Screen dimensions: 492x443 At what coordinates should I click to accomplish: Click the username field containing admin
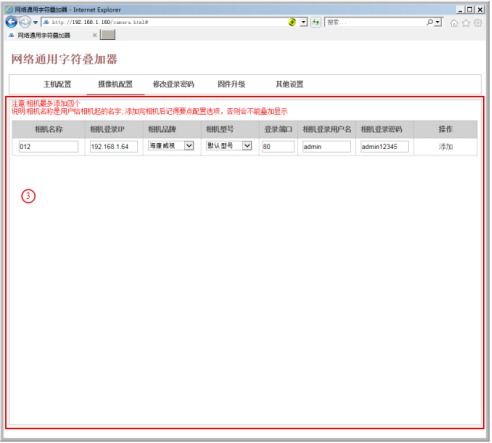327,147
